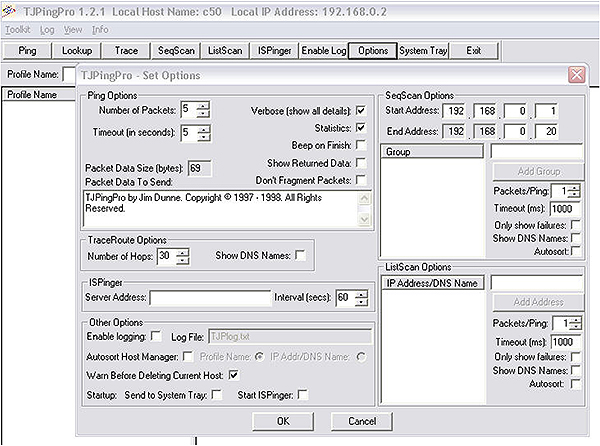Close the Set Options dialog
Viewport: 600px width, 446px height.
576,75
